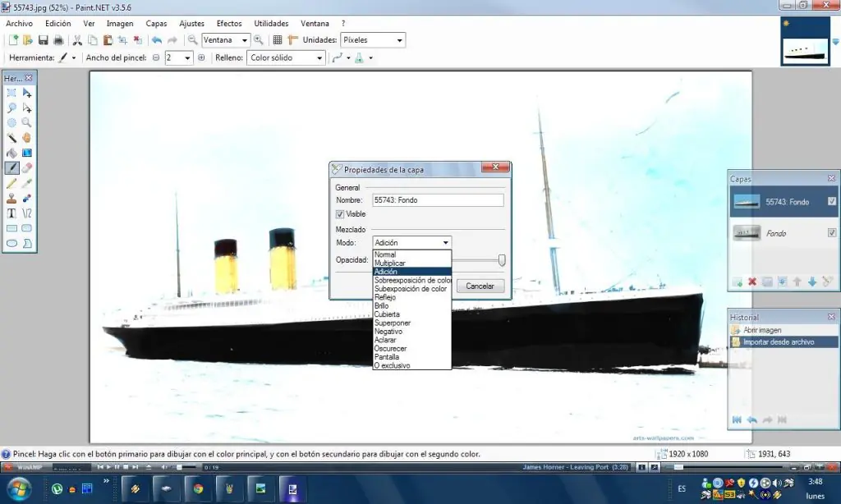
Task: Select the Rounded Rectangle shape tool
Action: (27, 228)
